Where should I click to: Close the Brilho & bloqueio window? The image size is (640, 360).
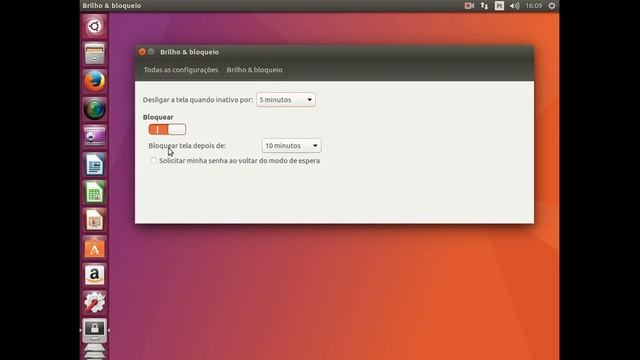pyautogui.click(x=142, y=52)
